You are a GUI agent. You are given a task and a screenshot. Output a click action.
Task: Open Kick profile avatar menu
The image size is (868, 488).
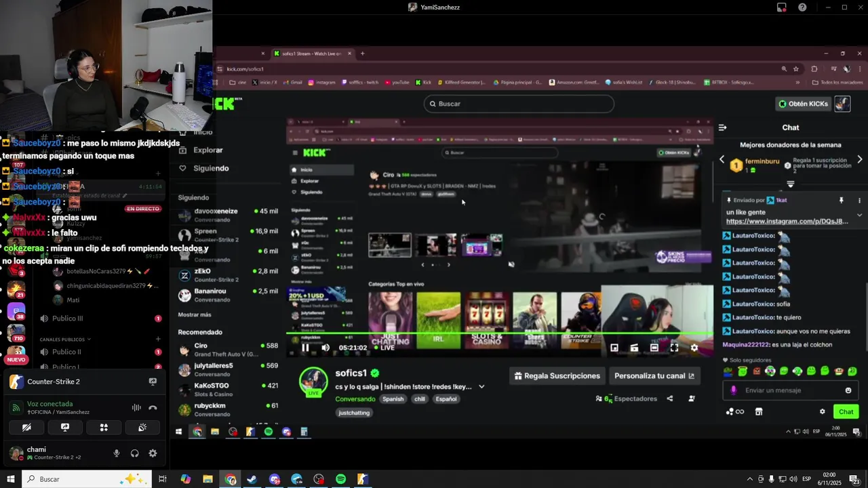[842, 104]
